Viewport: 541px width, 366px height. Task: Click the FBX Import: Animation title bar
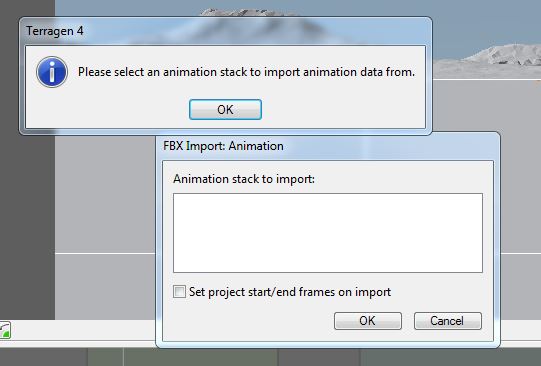coord(328,146)
